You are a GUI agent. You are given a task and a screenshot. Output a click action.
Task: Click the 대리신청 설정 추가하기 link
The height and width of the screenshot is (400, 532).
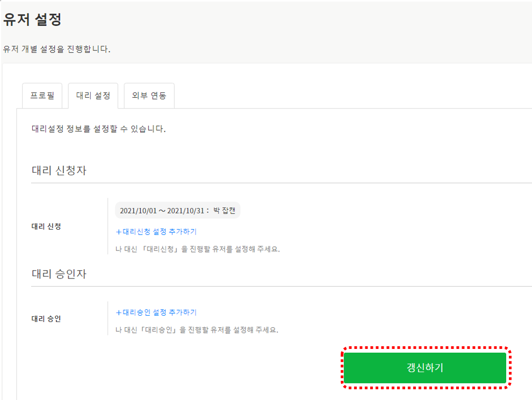point(159,232)
